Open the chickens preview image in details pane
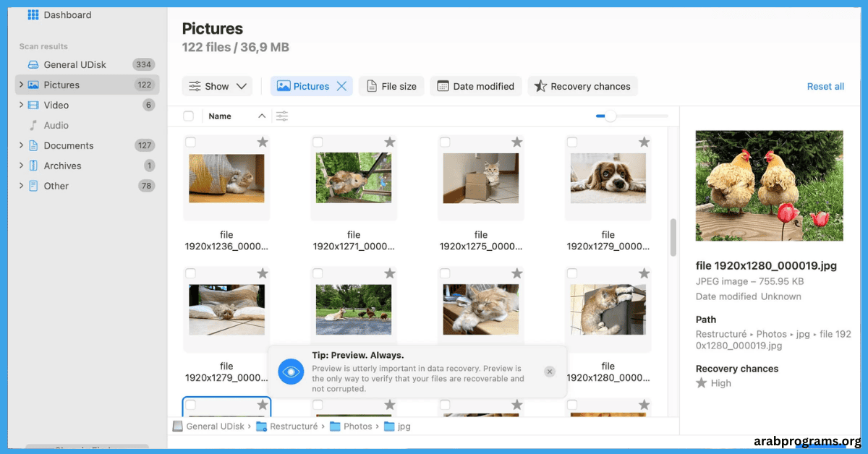868x454 pixels. 769,186
